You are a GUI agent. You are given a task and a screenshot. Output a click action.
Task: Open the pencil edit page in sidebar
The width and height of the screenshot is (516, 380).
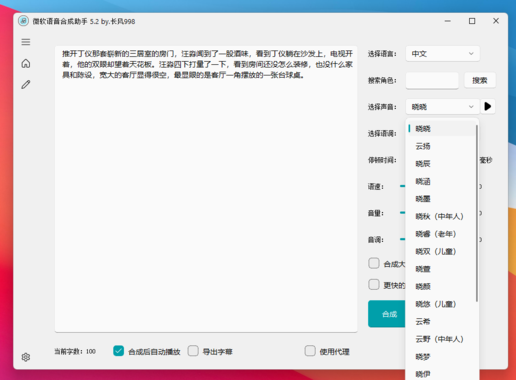click(x=26, y=85)
